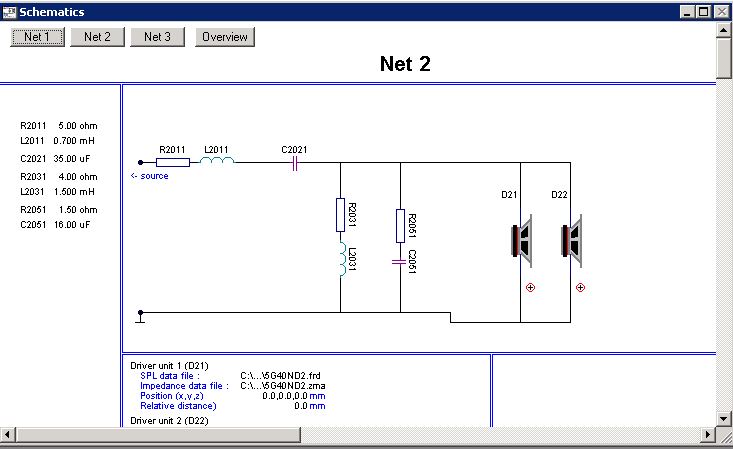Screen dimensions: 733x449
Task: Click the horizontal scrollbar thumb
Action: click(158, 435)
